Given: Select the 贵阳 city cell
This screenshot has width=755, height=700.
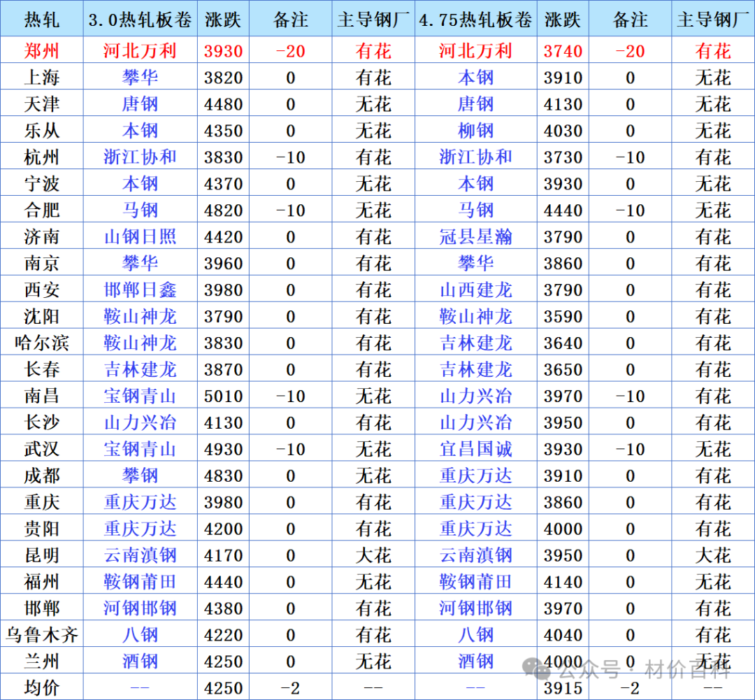Looking at the screenshot, I should point(42,528).
